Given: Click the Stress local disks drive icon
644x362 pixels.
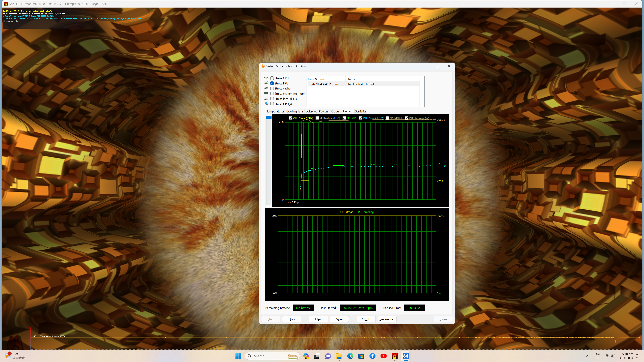Looking at the screenshot, I should 266,99.
